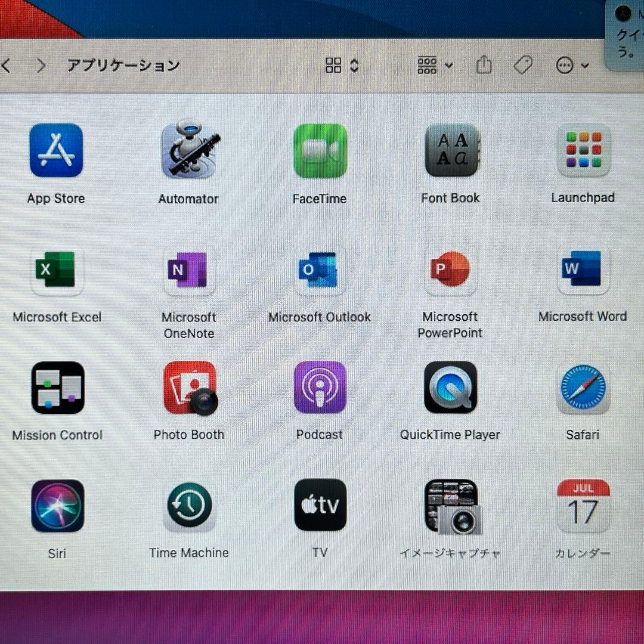644x644 pixels.
Task: Select the Launchpad icon
Action: (x=584, y=150)
